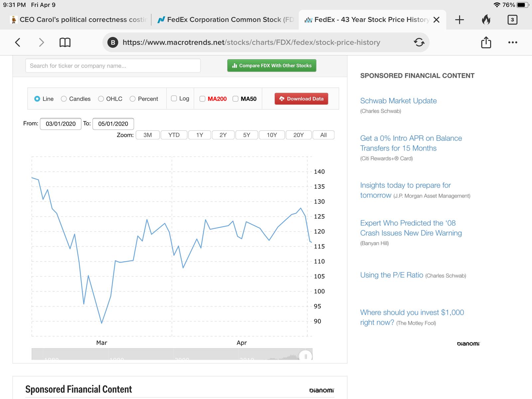532x399 pixels.
Task: Switch to FedEx Corporation Common Stock tab
Action: (226, 20)
